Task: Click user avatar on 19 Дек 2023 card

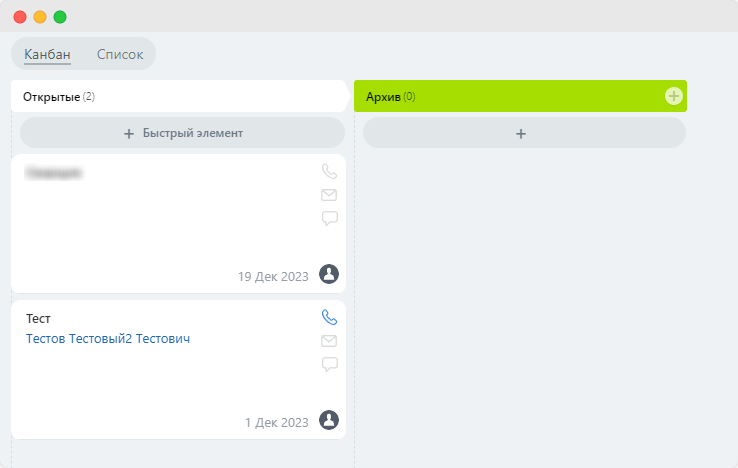Action: pos(329,274)
